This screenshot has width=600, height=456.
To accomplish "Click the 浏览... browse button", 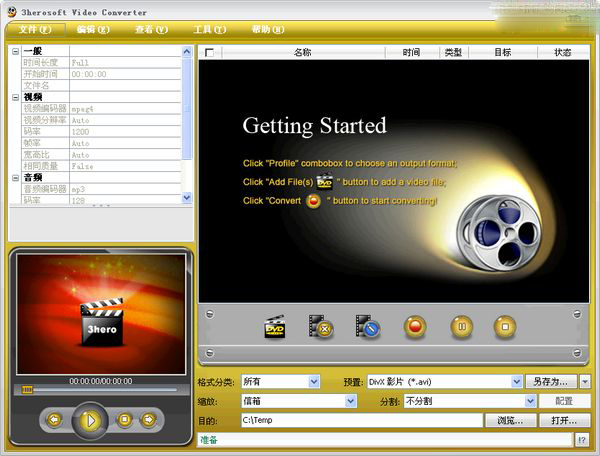I will coord(510,420).
